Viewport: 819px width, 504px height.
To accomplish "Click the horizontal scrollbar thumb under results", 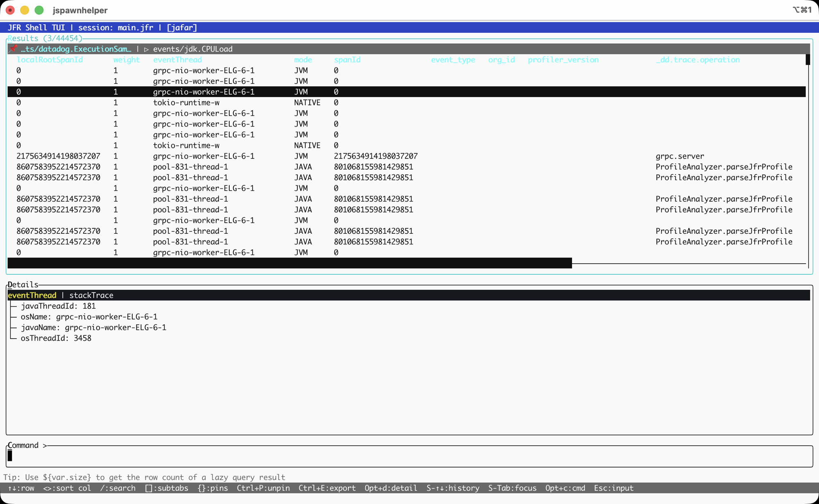I will tap(289, 263).
